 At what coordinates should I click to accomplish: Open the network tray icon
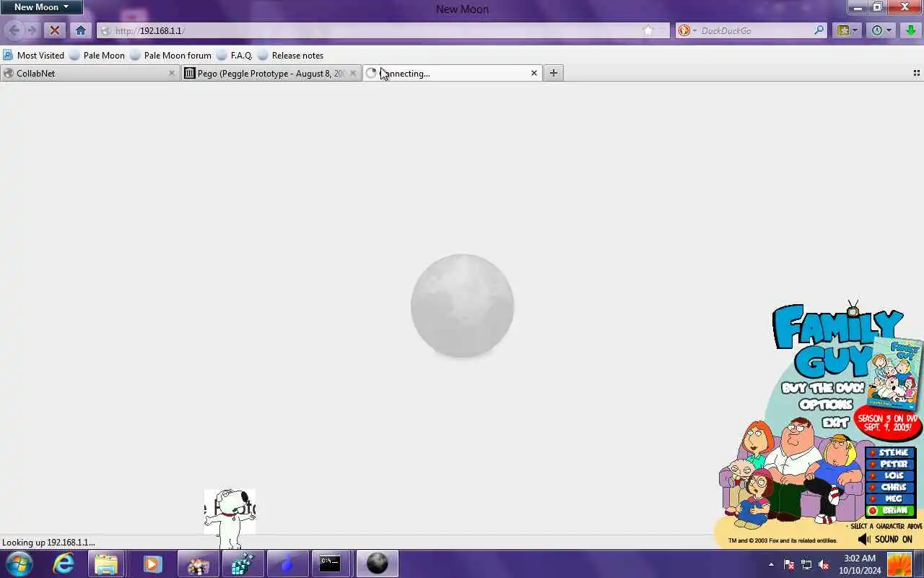point(806,564)
